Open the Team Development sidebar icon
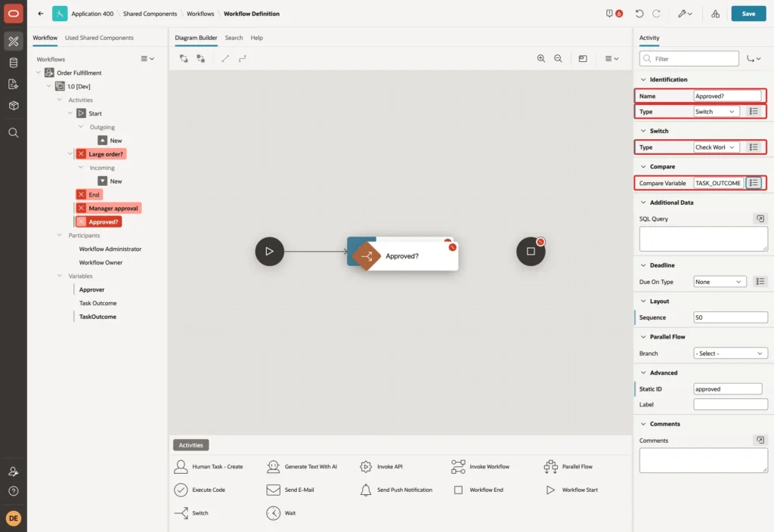774x532 pixels. [x=14, y=85]
